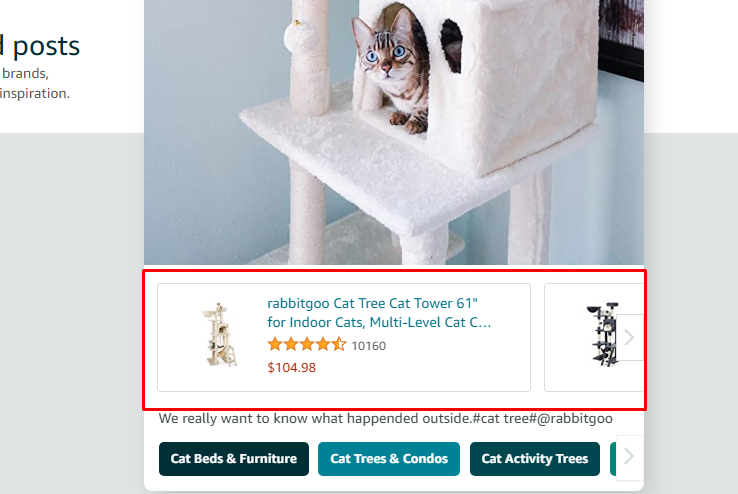Screen dimensions: 738x494
Task: Open the beige cat tree product thumbnail
Action: [x=219, y=335]
